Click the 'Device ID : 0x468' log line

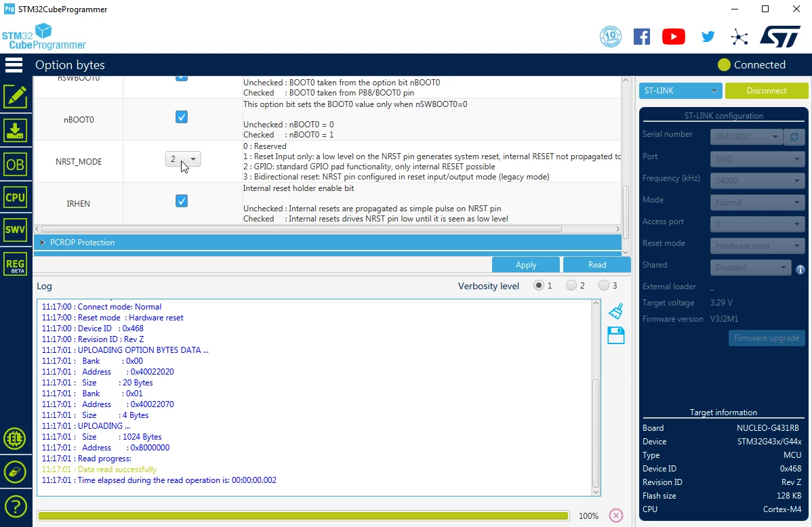point(93,329)
